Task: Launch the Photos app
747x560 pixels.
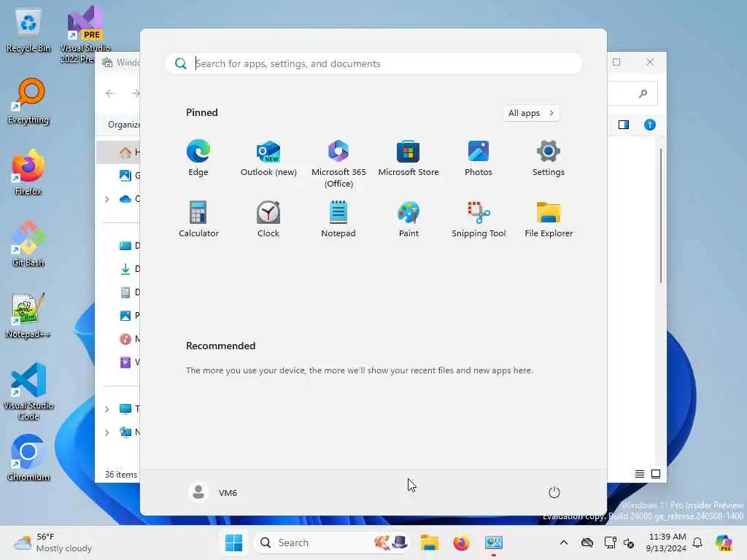Action: pyautogui.click(x=479, y=157)
